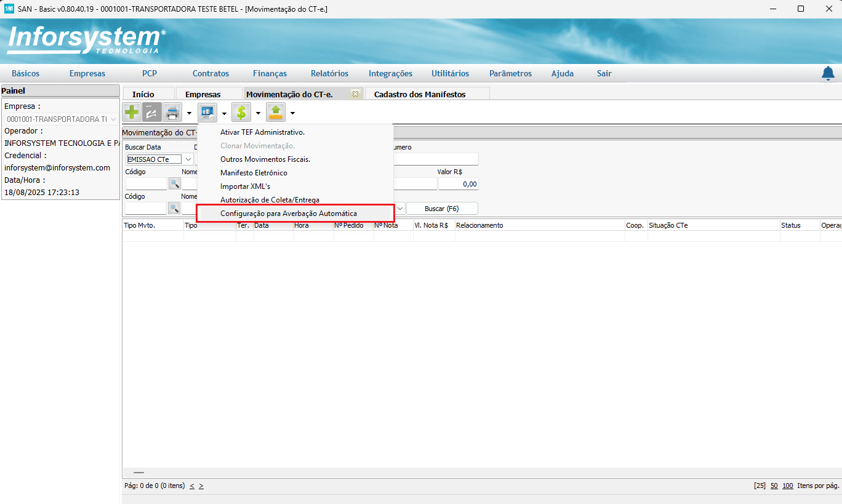842x504 pixels.
Task: Open the Integrações menu
Action: [x=391, y=73]
